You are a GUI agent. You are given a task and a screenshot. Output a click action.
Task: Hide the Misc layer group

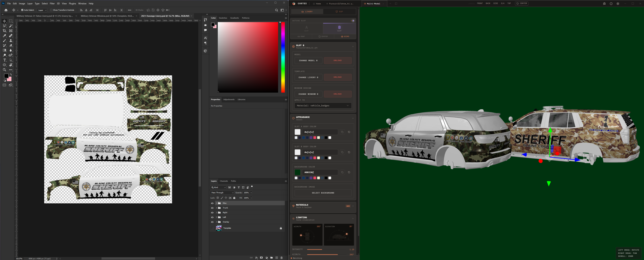[x=212, y=203]
